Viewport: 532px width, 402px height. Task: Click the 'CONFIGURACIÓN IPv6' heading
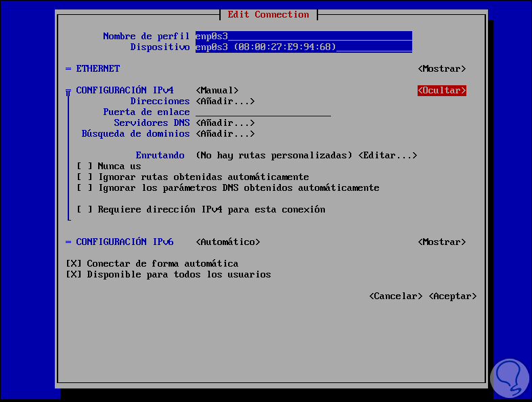(x=125, y=242)
